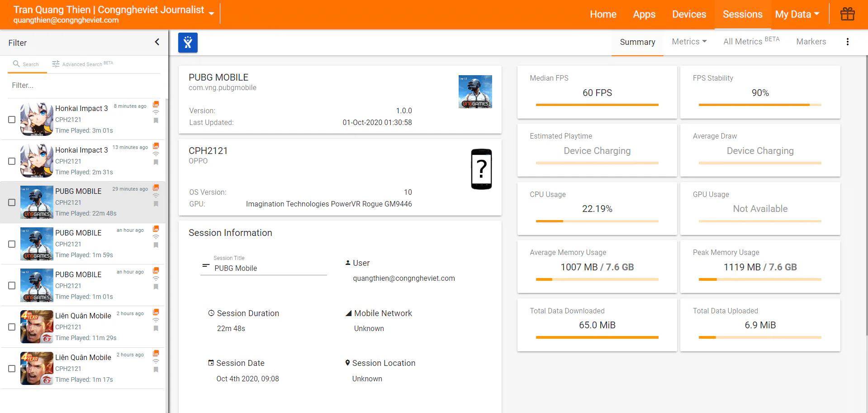Expand the My Data dropdown
Screen dimensions: 868x413
point(797,14)
